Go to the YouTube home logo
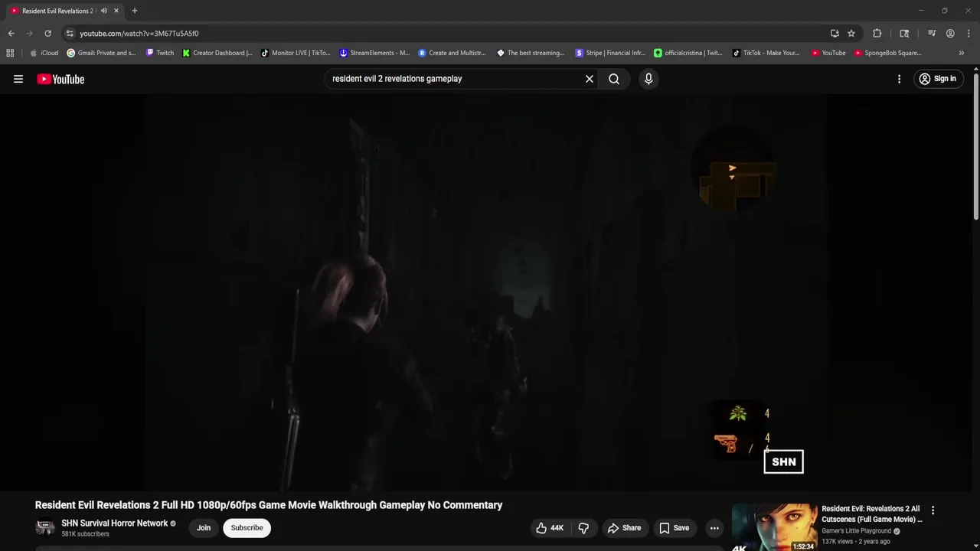The height and width of the screenshot is (551, 980). 60,79
